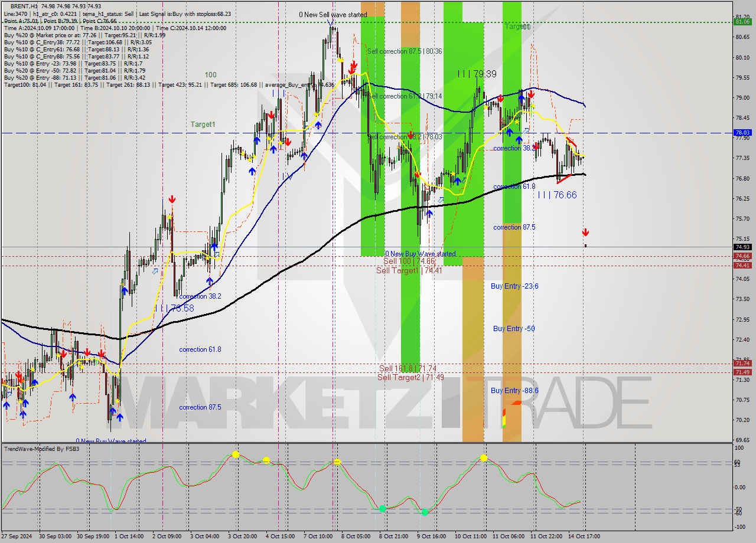Click the 'Sell 161.8 | 71.74' label

pyautogui.click(x=408, y=368)
